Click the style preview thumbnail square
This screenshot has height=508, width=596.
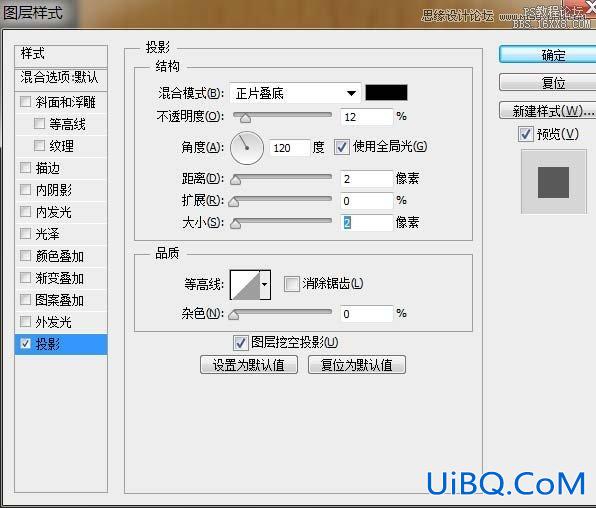(553, 182)
